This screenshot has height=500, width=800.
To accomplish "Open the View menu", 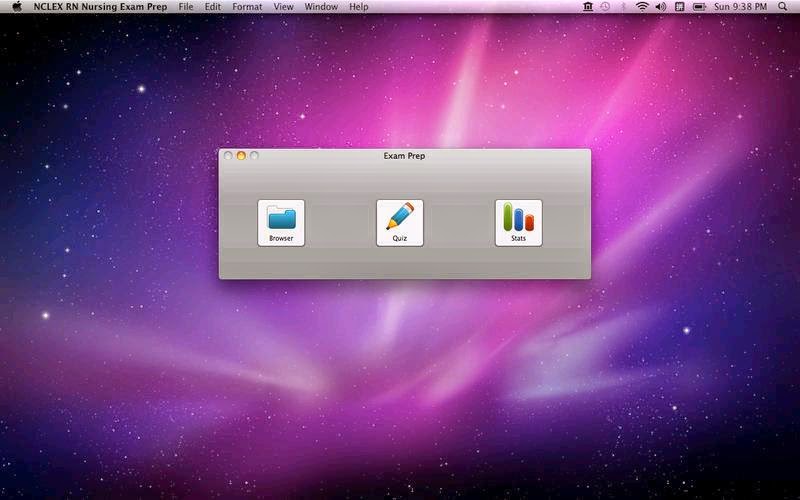I will [283, 7].
